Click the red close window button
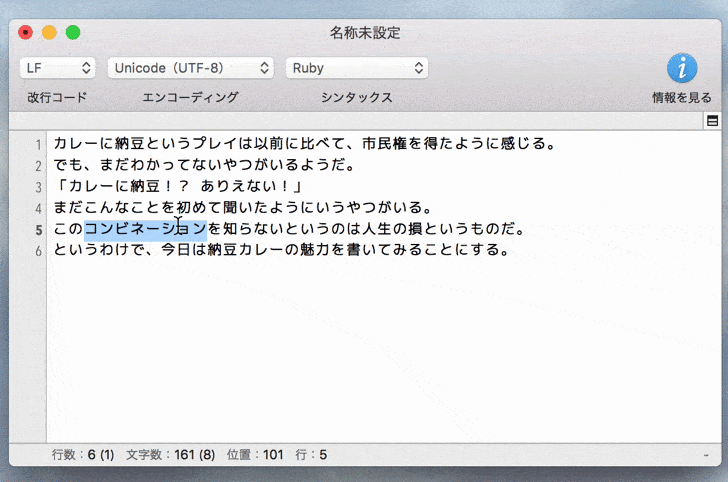 coord(26,33)
